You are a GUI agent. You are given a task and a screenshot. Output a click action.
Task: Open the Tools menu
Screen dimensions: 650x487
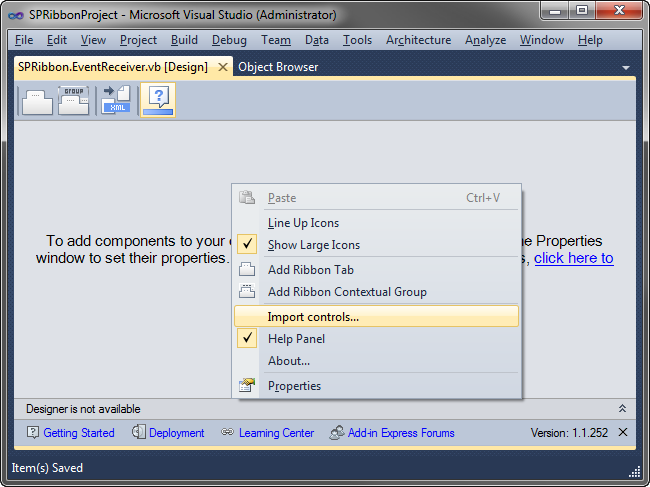pyautogui.click(x=357, y=40)
